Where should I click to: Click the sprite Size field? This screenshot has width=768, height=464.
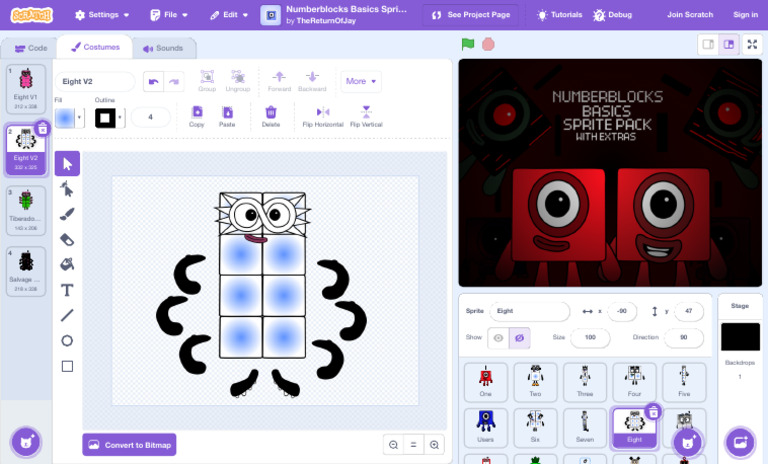[590, 337]
